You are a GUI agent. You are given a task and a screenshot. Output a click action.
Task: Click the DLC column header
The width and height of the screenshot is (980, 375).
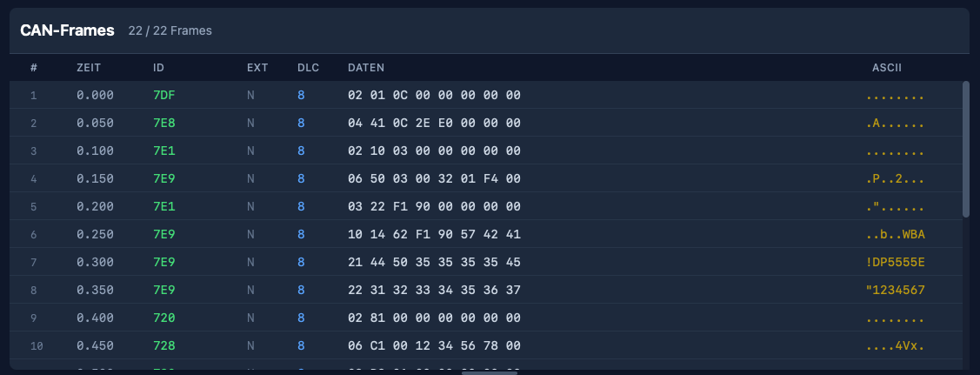coord(308,68)
